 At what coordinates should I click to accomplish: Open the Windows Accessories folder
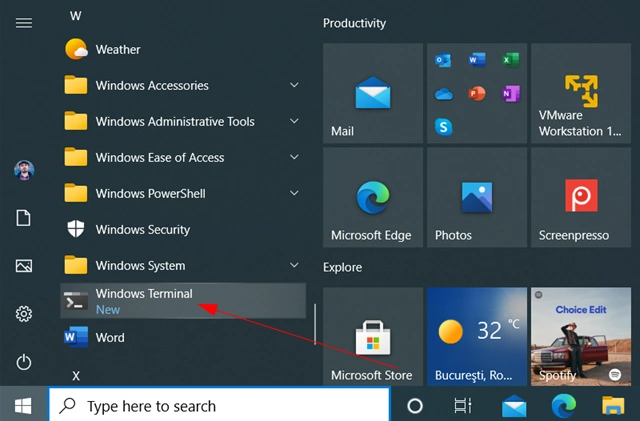point(183,85)
